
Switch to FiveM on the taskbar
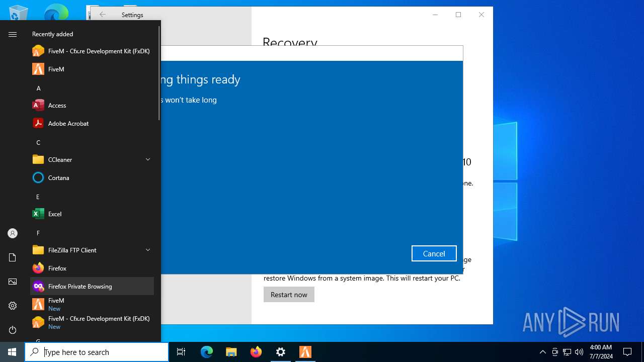tap(305, 352)
